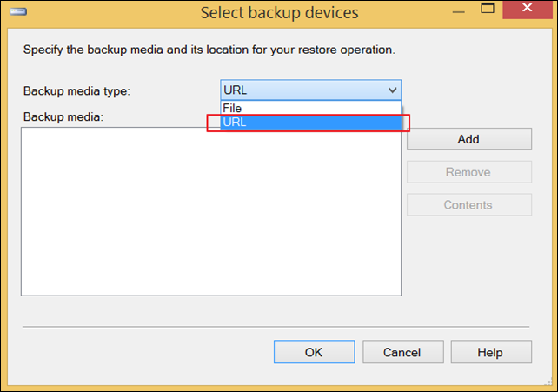The width and height of the screenshot is (558, 392).
Task: Click the Add button
Action: click(469, 139)
